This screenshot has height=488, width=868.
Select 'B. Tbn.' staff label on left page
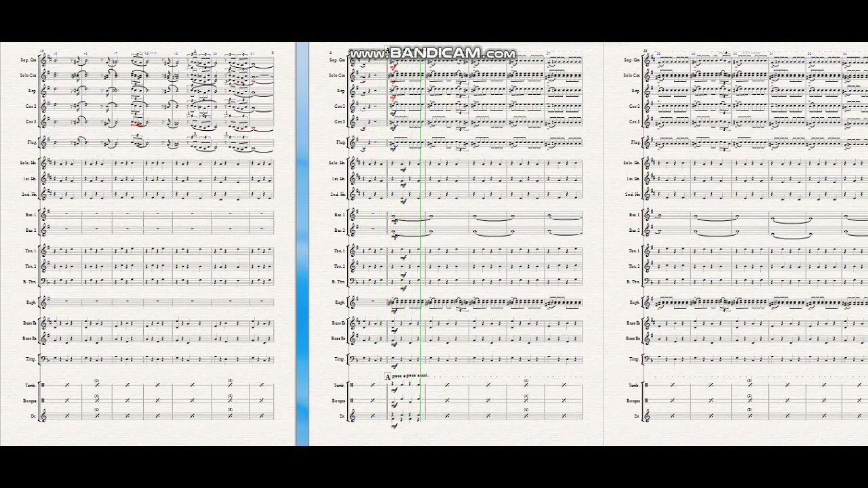pos(30,282)
